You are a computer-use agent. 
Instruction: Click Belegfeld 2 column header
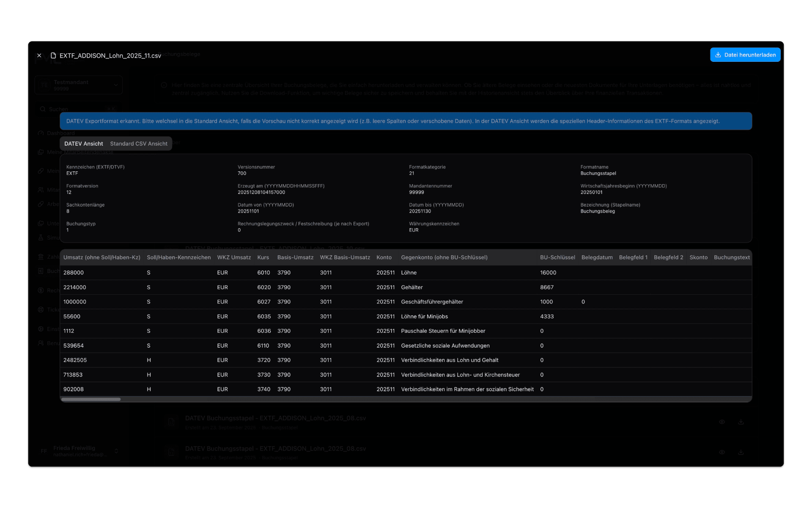click(668, 257)
